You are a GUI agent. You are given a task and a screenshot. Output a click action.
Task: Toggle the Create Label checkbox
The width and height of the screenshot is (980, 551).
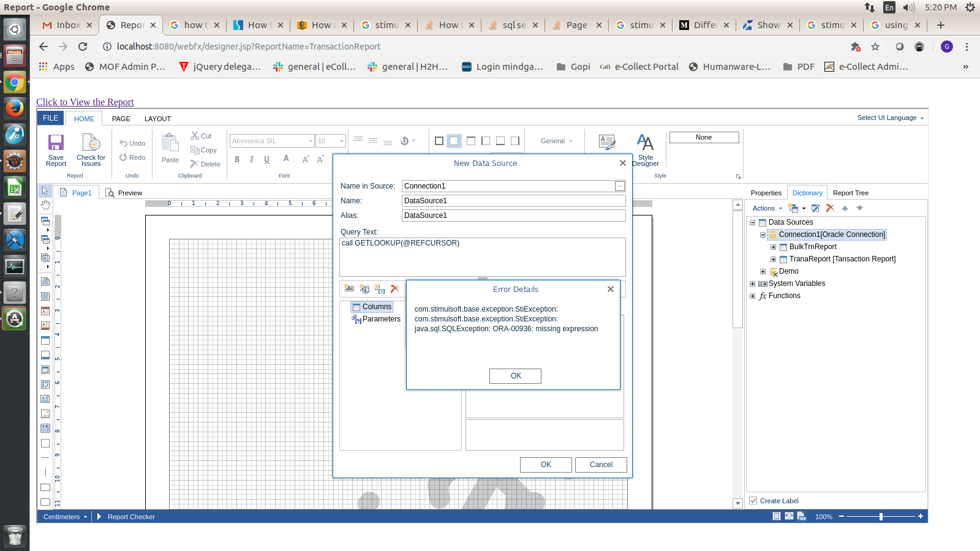coord(753,500)
